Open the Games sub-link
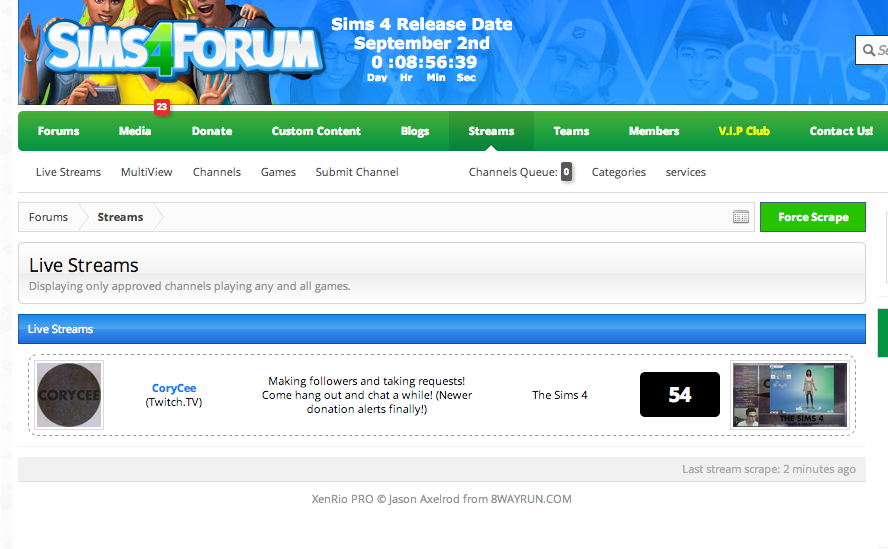Viewport: 888px width, 549px height. tap(278, 172)
